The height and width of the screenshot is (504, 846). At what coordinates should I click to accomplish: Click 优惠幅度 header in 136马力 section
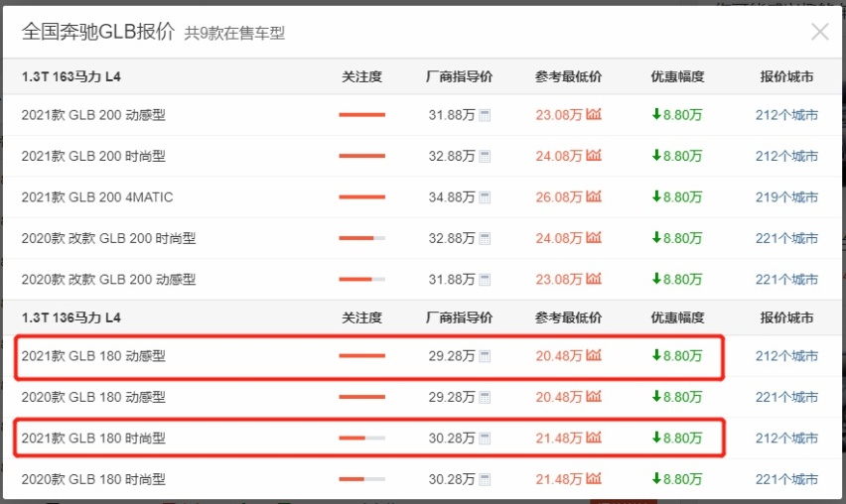pyautogui.click(x=677, y=318)
